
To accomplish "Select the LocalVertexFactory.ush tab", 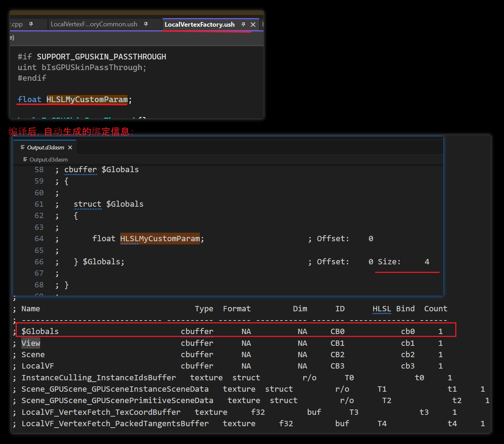I will tap(199, 25).
